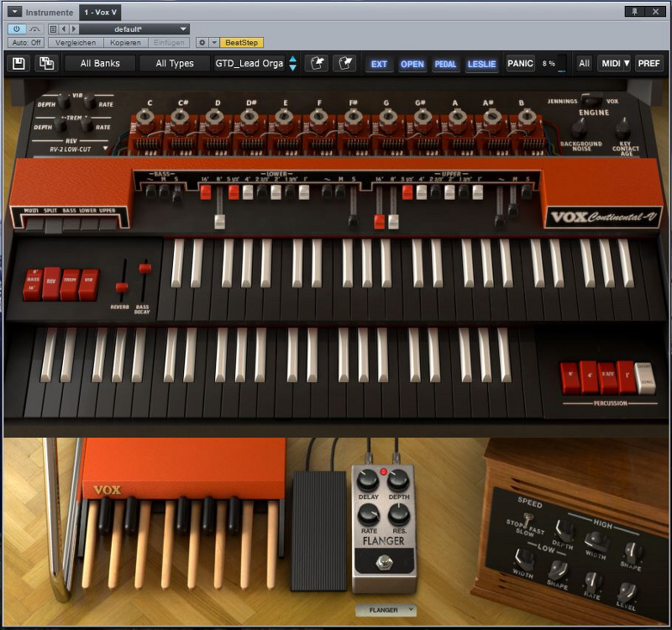Toggle the LESLIE button

point(481,64)
